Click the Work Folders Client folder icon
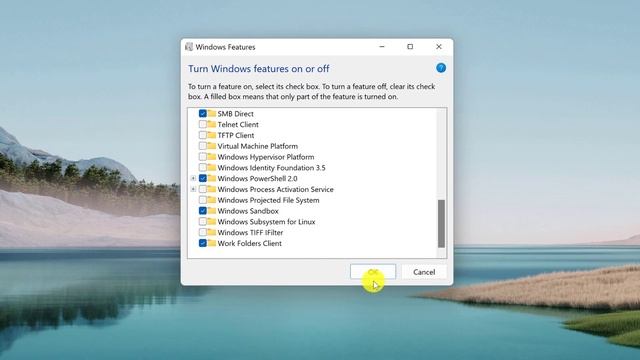The height and width of the screenshot is (360, 640). point(211,243)
